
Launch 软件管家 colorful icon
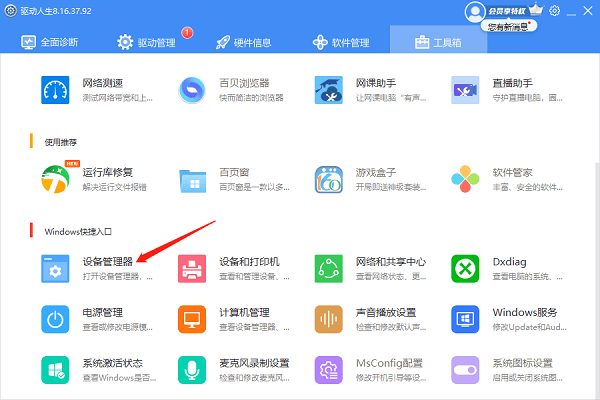click(465, 180)
